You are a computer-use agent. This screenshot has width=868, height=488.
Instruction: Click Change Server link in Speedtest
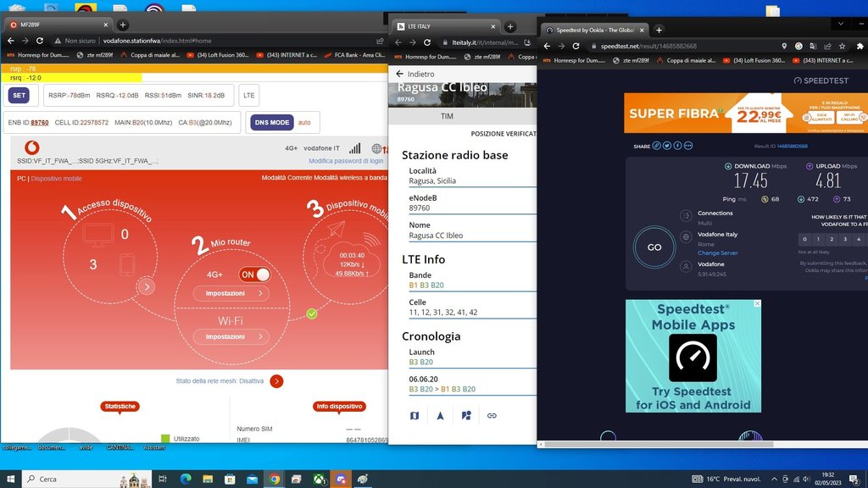(x=717, y=252)
